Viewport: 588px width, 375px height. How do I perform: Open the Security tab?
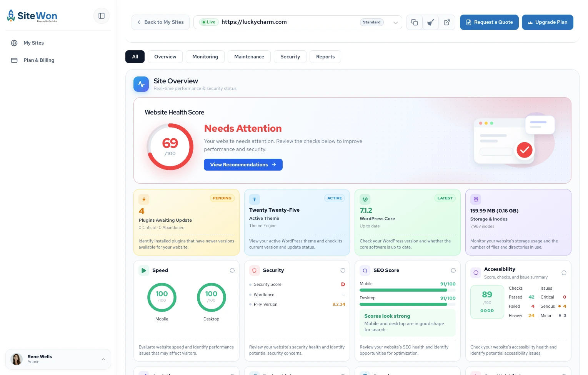pos(290,56)
